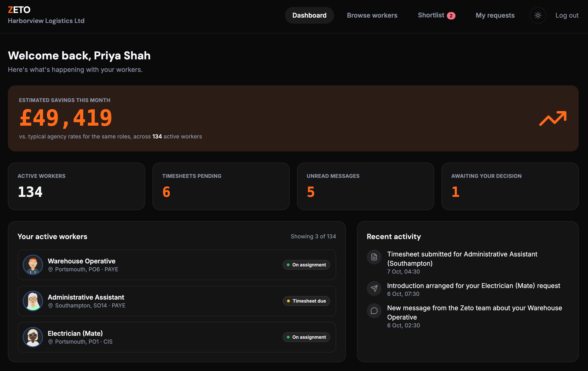Click Log out
This screenshot has width=588, height=371.
point(567,15)
